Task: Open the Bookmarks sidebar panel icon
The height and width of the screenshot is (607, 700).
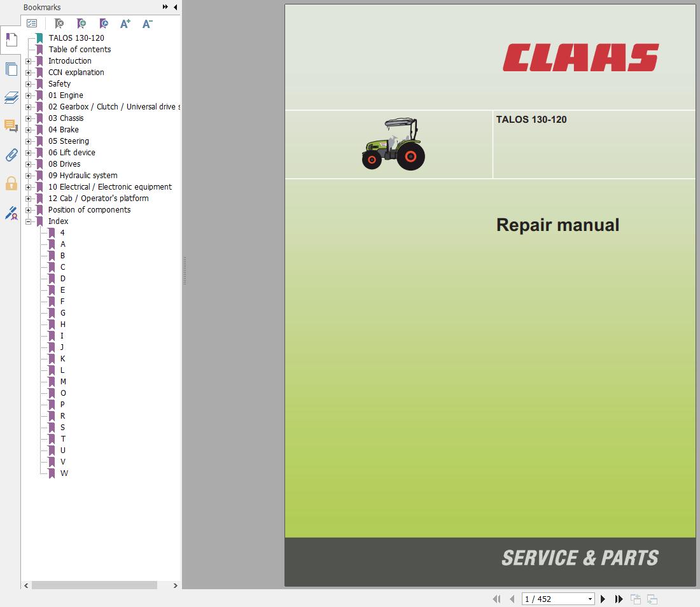Action: coord(11,39)
